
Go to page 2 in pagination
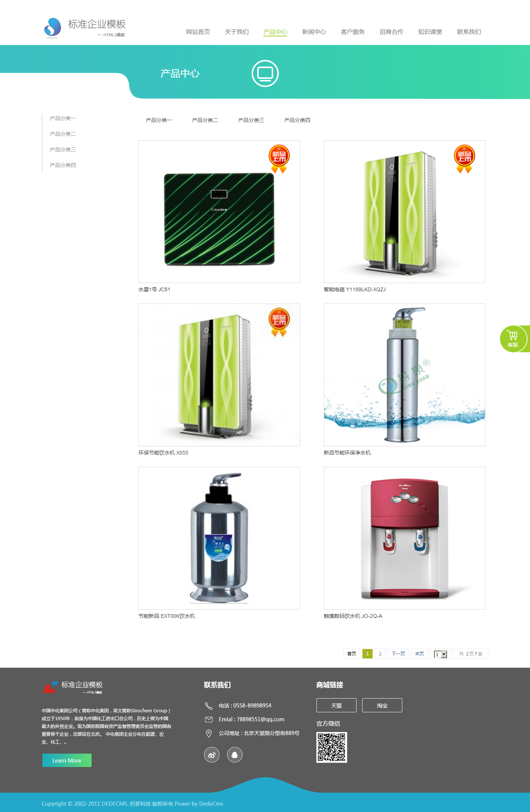(380, 654)
